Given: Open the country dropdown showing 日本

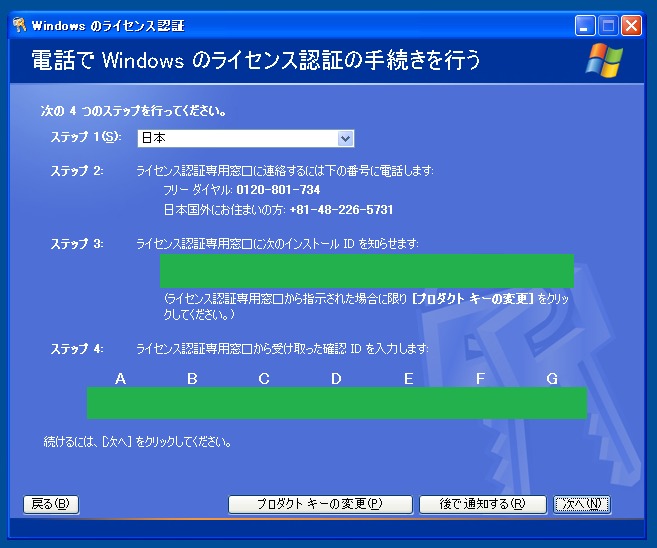Looking at the screenshot, I should (x=246, y=138).
